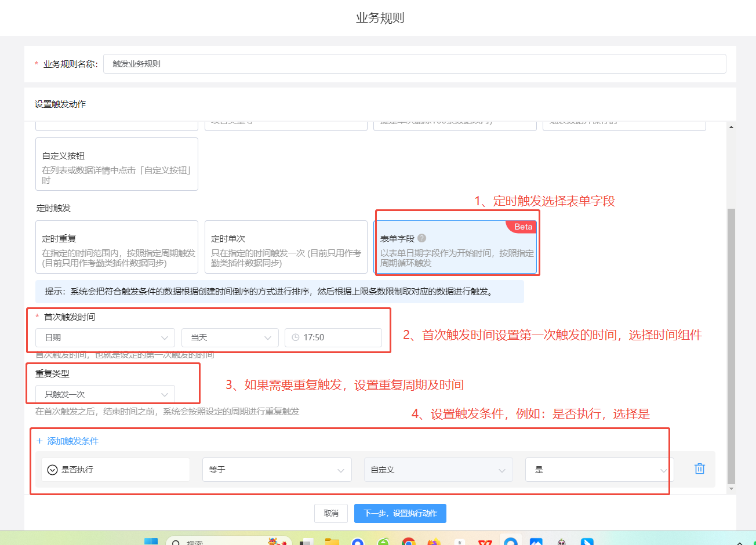Open the 等于 operator dropdown
Image resolution: width=756 pixels, height=545 pixels.
(x=277, y=470)
